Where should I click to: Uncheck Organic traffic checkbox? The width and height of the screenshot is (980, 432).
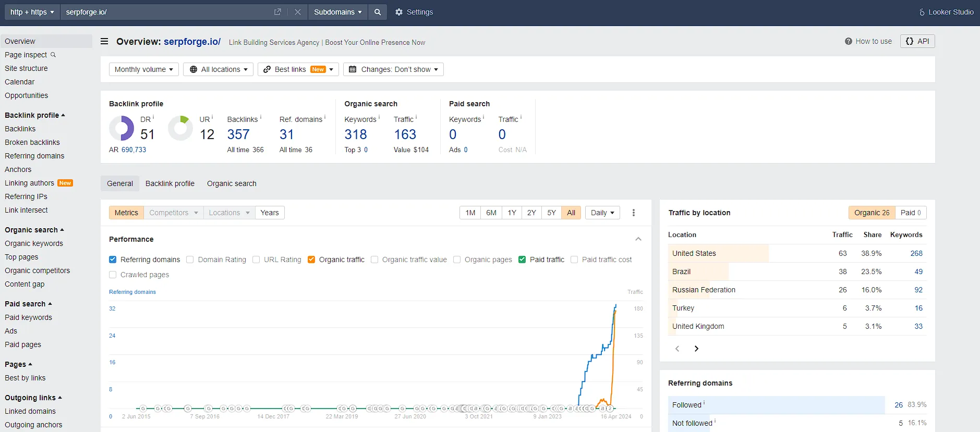pyautogui.click(x=311, y=260)
